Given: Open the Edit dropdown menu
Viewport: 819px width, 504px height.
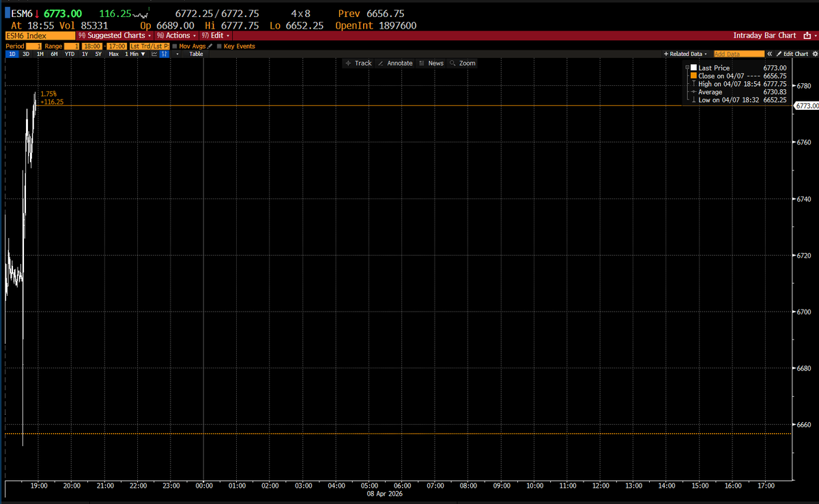Looking at the screenshot, I should [x=215, y=35].
